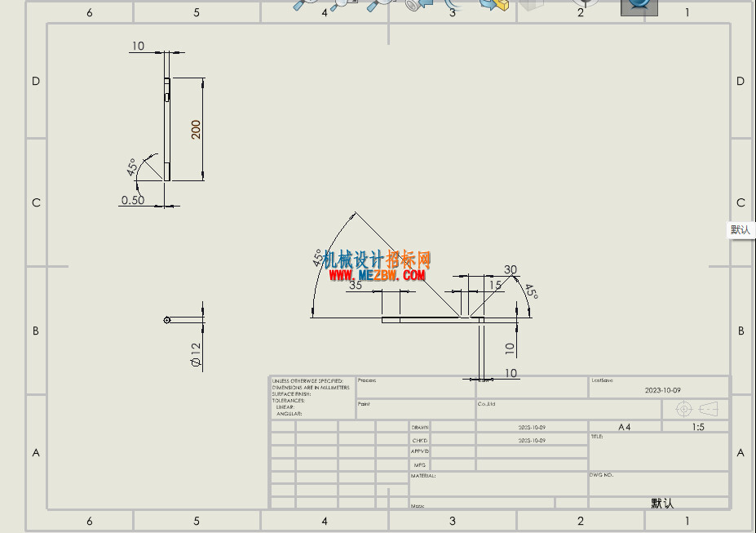
Task: Click the blue arrow with yellow block icon
Action: click(x=494, y=4)
